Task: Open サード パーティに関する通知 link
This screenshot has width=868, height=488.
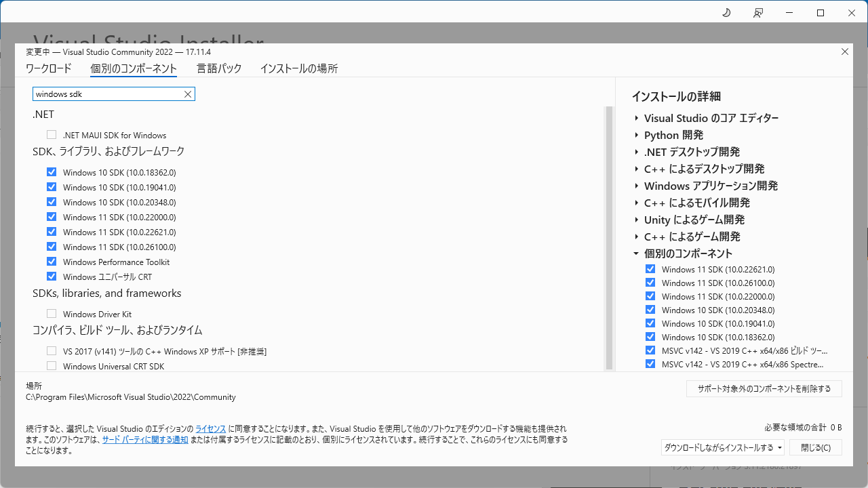Action: point(145,440)
